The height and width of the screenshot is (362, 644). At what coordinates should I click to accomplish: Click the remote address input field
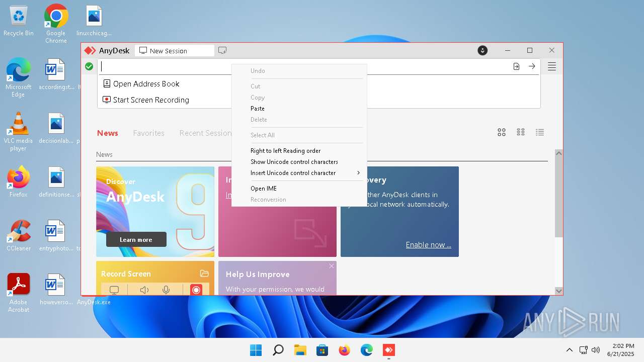pos(303,66)
